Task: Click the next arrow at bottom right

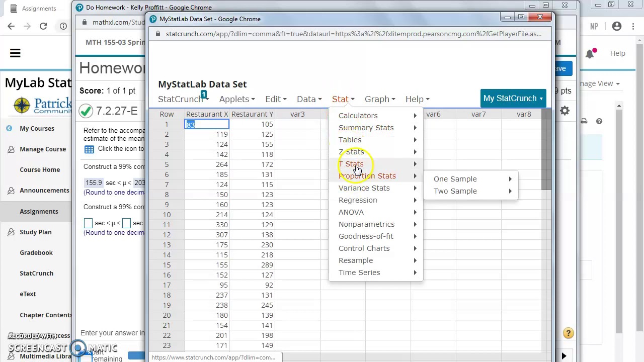Action: [x=563, y=356]
